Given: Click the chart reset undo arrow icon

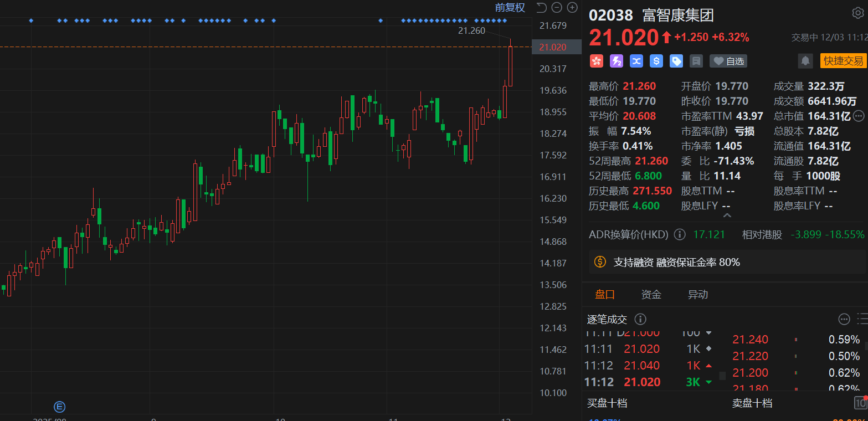Looking at the screenshot, I should (542, 7).
